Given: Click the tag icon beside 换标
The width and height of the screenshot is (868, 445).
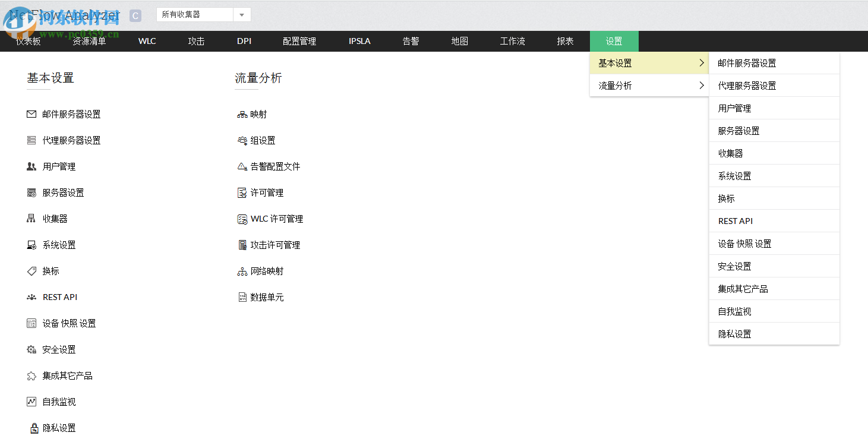Looking at the screenshot, I should (x=31, y=271).
